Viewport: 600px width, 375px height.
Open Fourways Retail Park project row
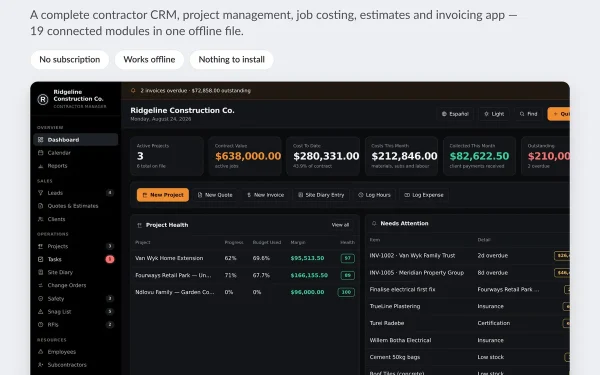coord(245,275)
